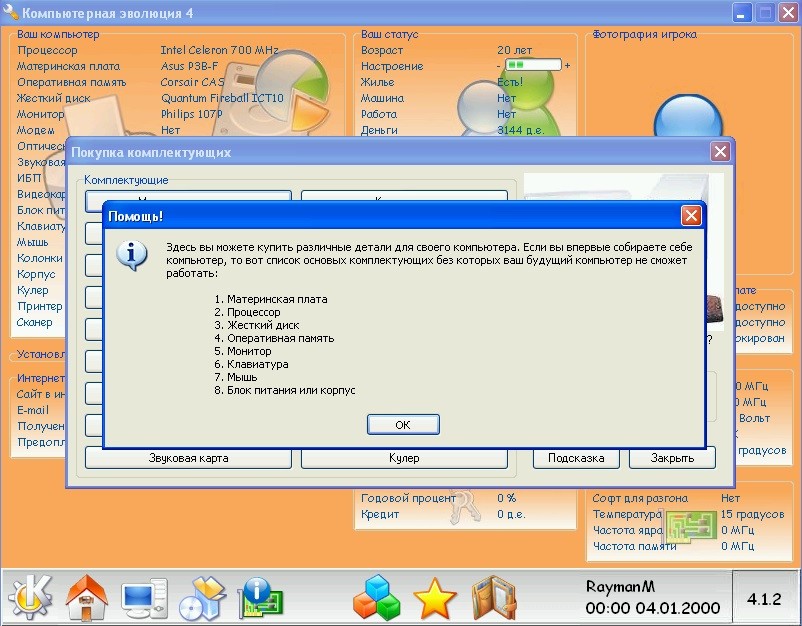Click the KDE gear menu icon
Screen dimensions: 802x626
point(30,597)
